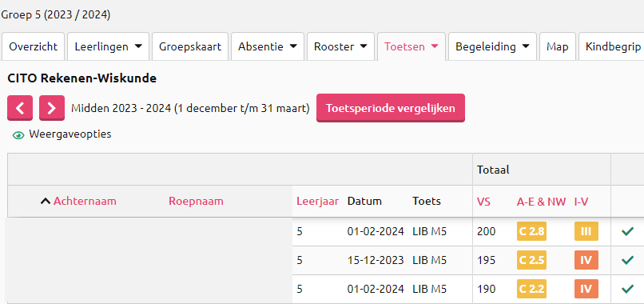Sort by the VS column header
Image resolution: width=644 pixels, height=304 pixels.
483,201
